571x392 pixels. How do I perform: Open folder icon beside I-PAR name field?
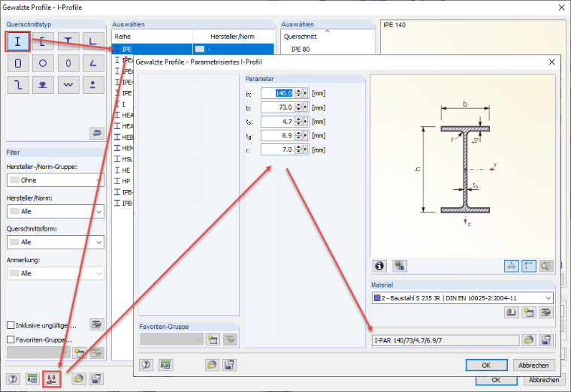529,340
